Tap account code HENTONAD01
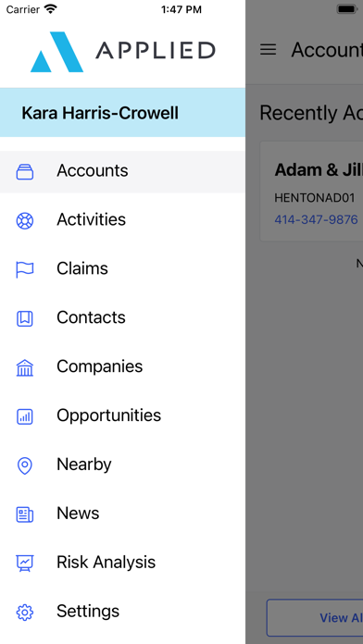Screen dimensions: 363x644 tap(315, 198)
